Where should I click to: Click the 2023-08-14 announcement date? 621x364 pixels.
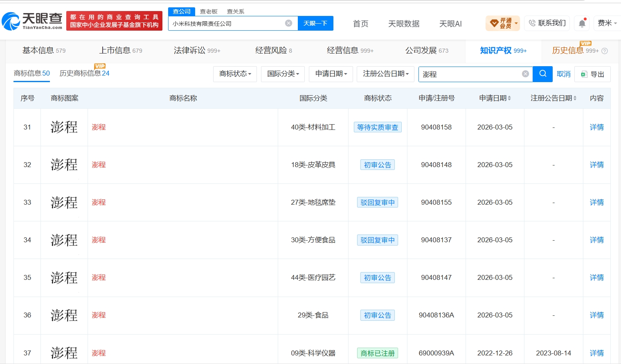(553, 353)
